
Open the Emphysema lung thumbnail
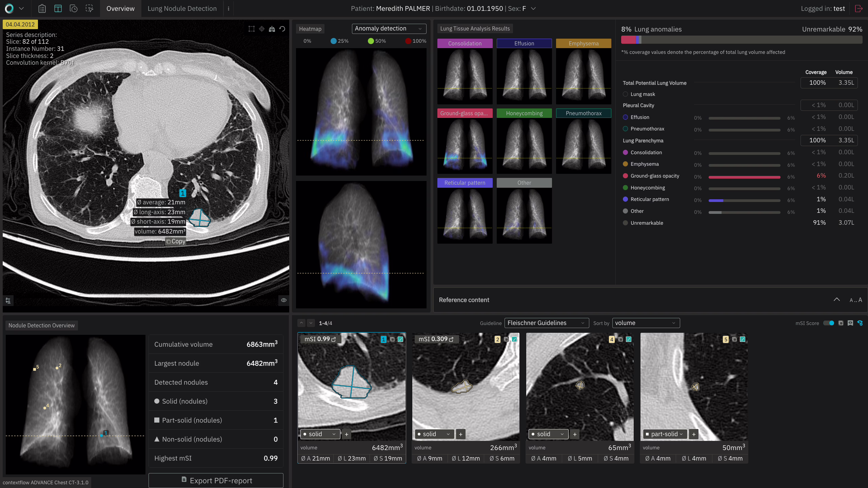point(583,76)
